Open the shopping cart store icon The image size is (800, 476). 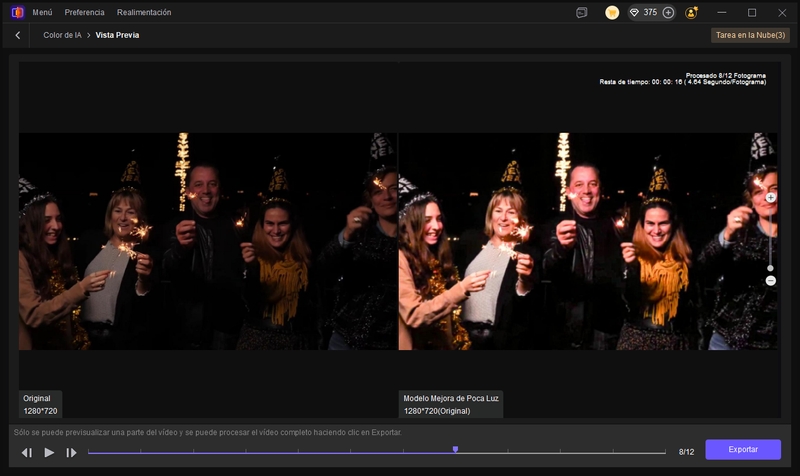click(612, 13)
